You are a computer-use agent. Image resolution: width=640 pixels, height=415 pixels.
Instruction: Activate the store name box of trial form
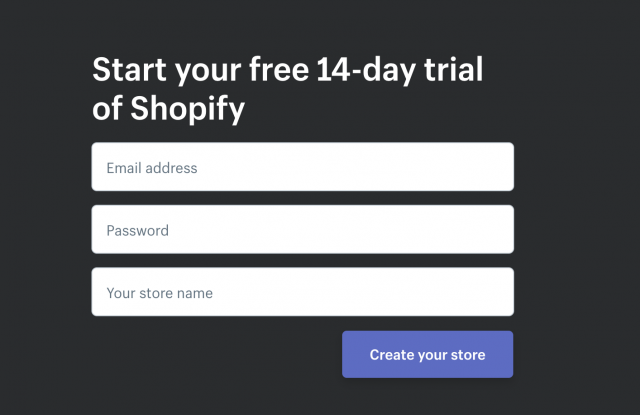(302, 292)
